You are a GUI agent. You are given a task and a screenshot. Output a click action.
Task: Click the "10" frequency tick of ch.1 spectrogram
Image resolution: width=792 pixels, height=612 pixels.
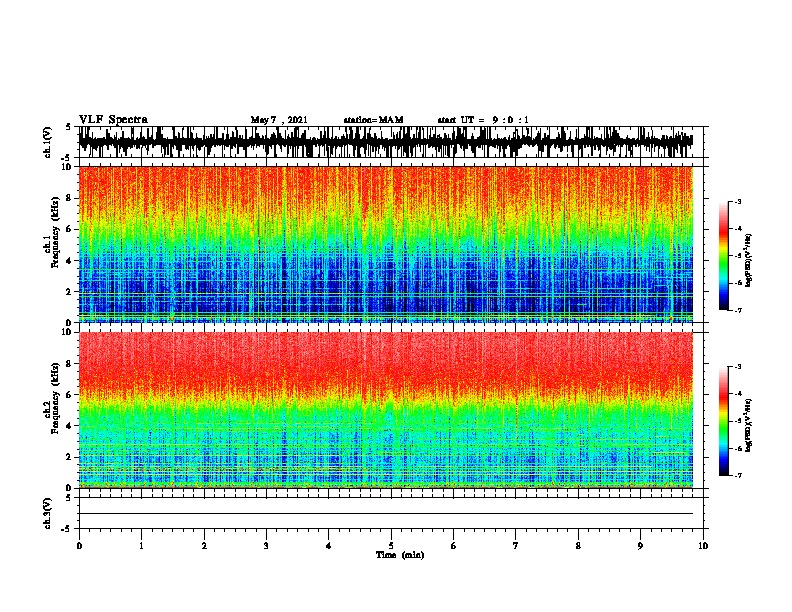(67, 167)
